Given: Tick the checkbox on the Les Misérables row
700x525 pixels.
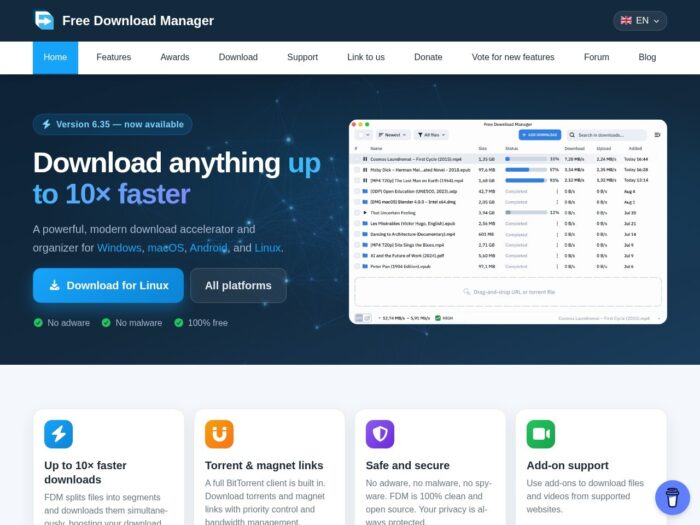Looking at the screenshot, I should click(x=357, y=224).
